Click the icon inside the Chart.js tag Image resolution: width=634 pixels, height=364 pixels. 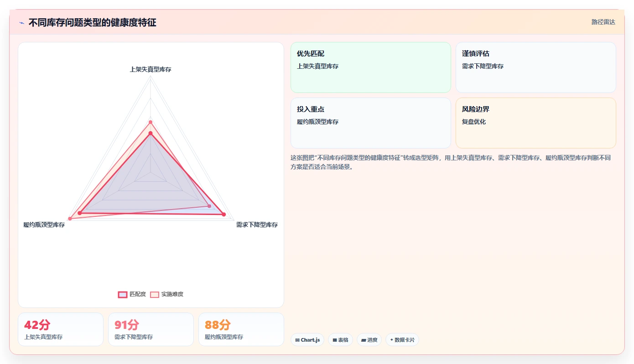(297, 340)
